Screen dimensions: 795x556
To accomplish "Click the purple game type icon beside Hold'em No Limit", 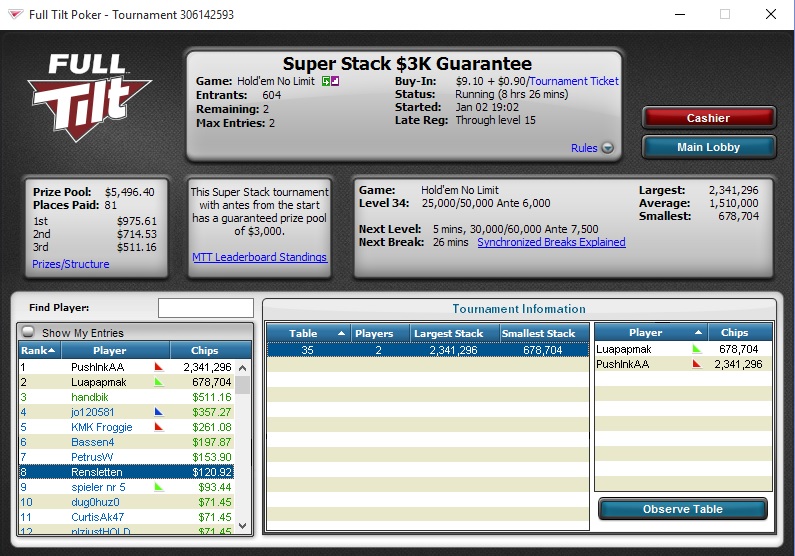I will (x=335, y=81).
